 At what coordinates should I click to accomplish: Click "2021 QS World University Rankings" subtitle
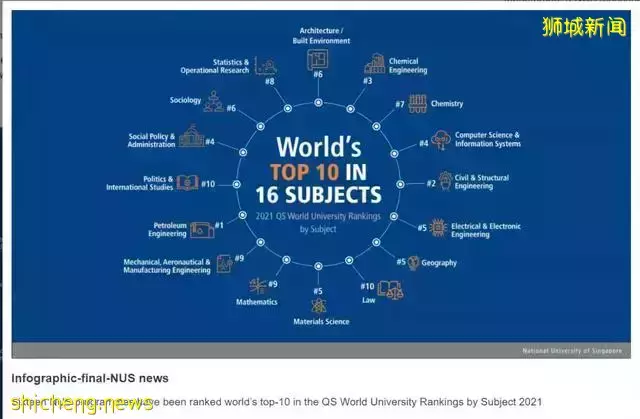(318, 216)
